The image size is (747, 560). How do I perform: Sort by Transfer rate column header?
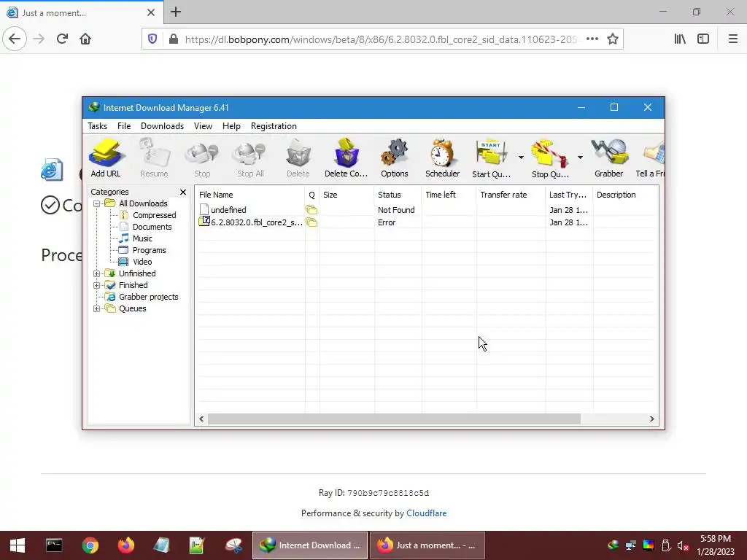(511, 195)
